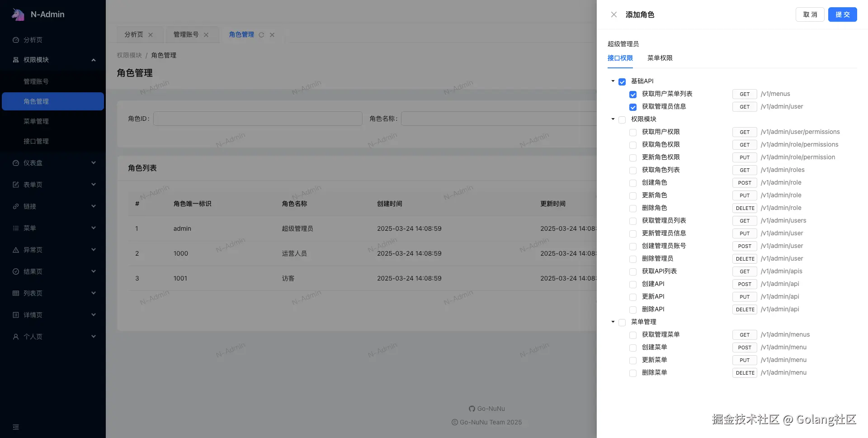Screen dimensions: 868x438
Task: Click the 仪表盘 sidebar icon
Action: 16,163
